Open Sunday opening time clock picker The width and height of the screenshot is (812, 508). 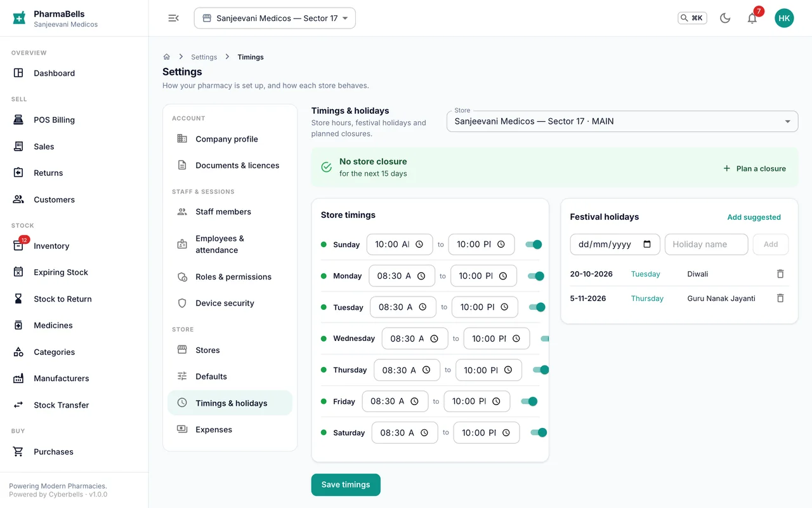pos(419,244)
